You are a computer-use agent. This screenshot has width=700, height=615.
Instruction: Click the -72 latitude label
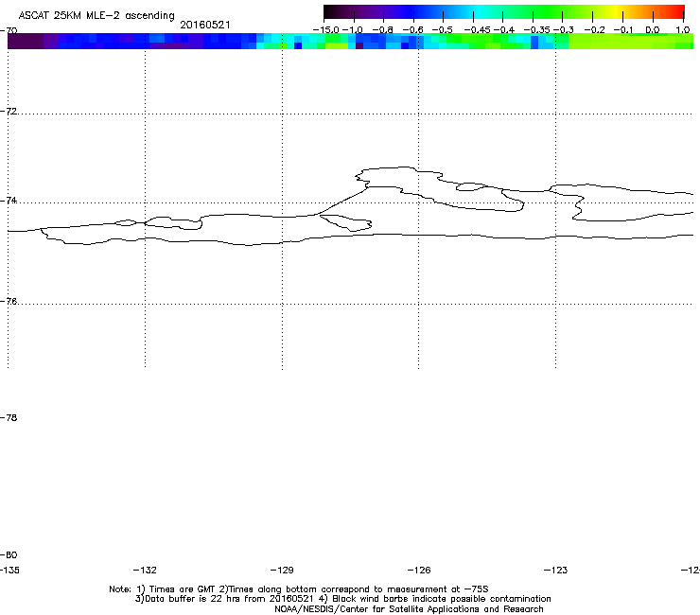(x=9, y=111)
